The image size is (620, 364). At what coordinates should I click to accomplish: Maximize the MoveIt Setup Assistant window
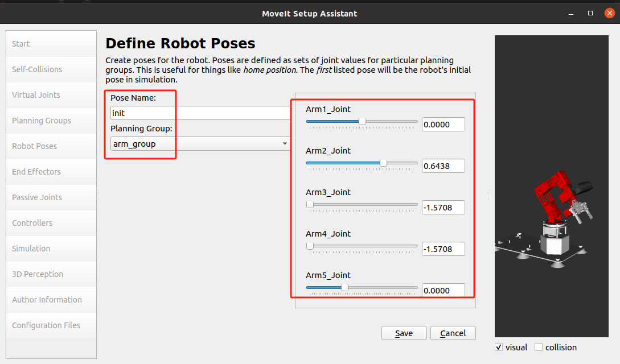click(590, 14)
